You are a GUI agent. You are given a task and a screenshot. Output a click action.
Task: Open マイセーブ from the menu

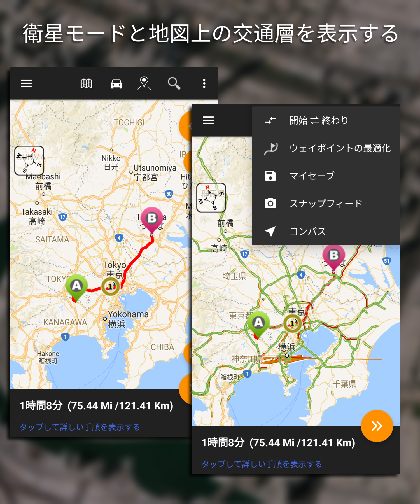326,176
